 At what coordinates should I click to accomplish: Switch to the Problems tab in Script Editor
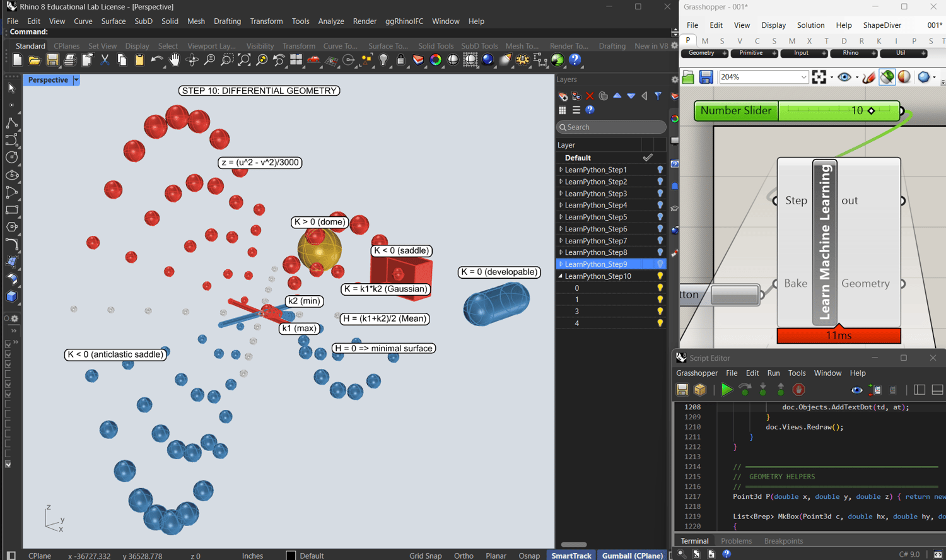tap(736, 541)
